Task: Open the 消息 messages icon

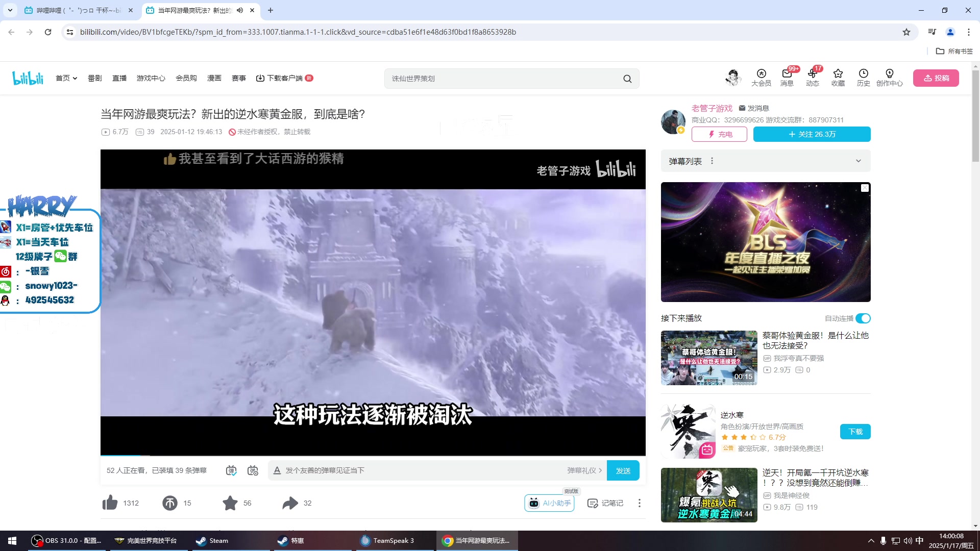Action: 787,78
